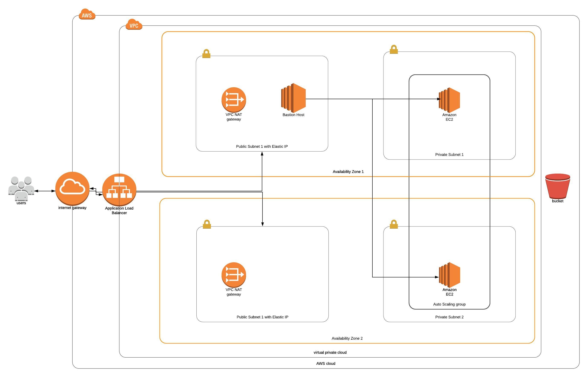Click the AWS cloud text label
The image size is (588, 377).
[326, 364]
